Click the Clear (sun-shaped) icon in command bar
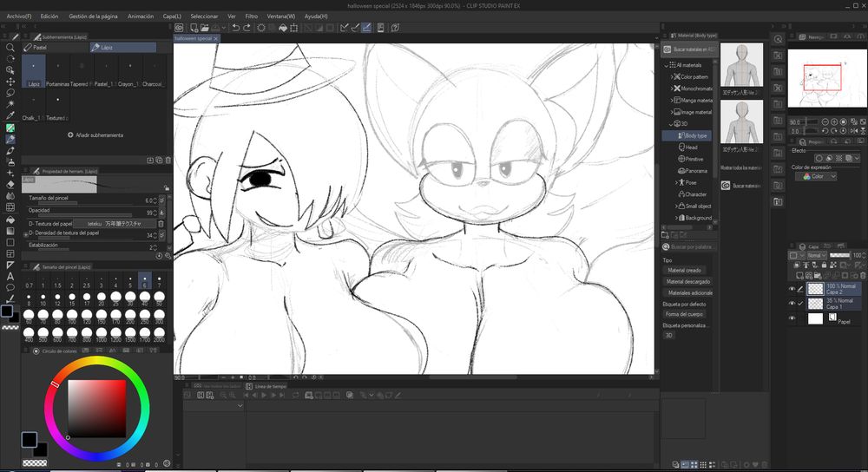Image resolution: width=868 pixels, height=472 pixels. coord(261,28)
